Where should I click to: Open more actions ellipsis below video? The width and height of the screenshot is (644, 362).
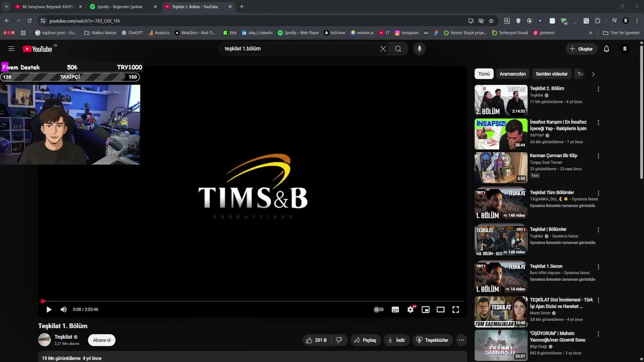click(x=461, y=340)
